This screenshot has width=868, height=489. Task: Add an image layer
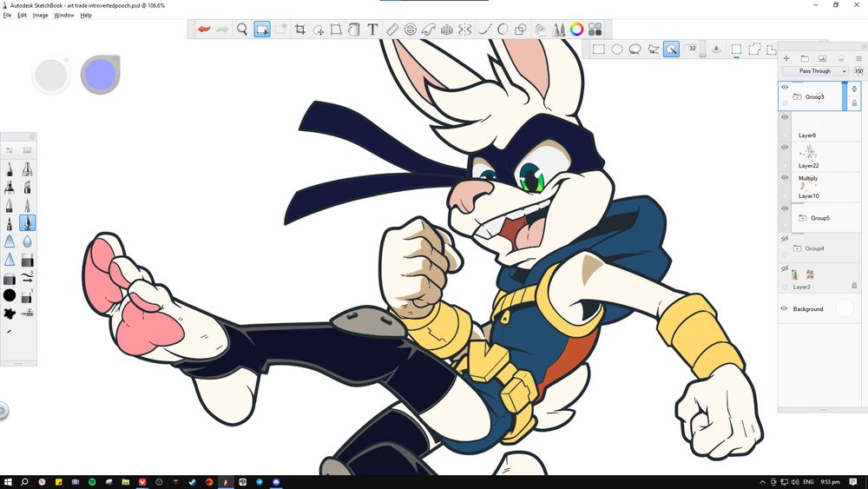823,58
